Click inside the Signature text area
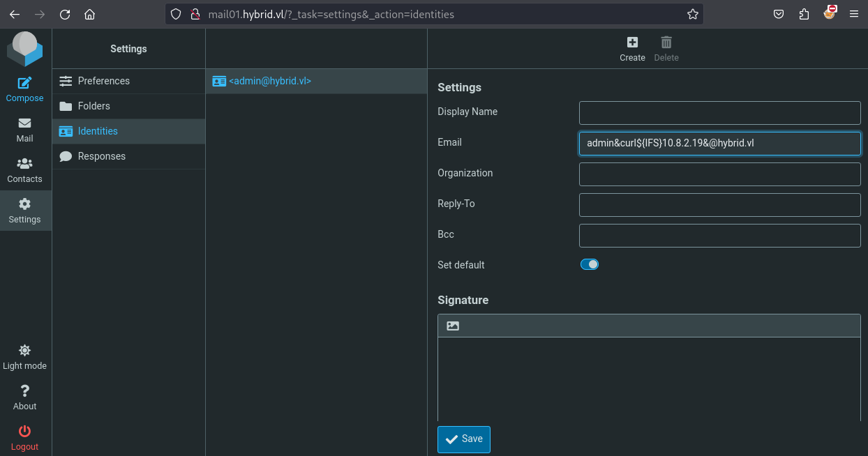This screenshot has width=868, height=456. 649,379
